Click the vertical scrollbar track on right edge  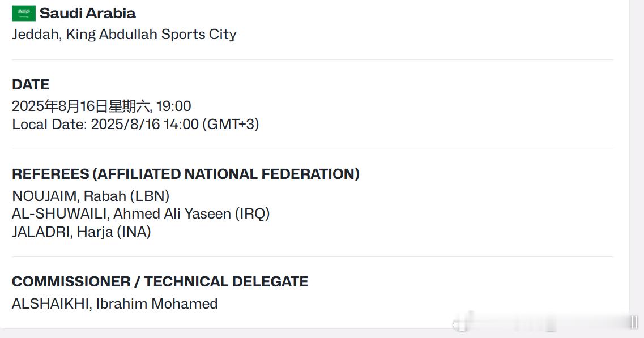point(637,164)
